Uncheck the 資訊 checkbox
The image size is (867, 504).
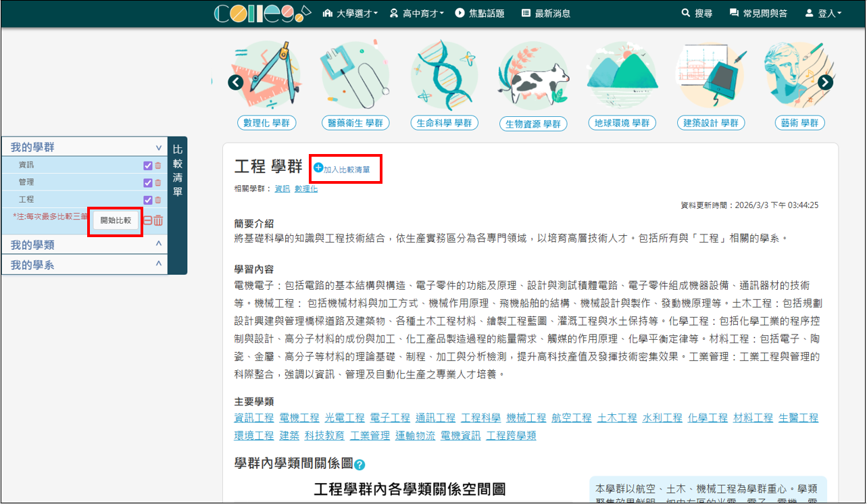pos(148,166)
